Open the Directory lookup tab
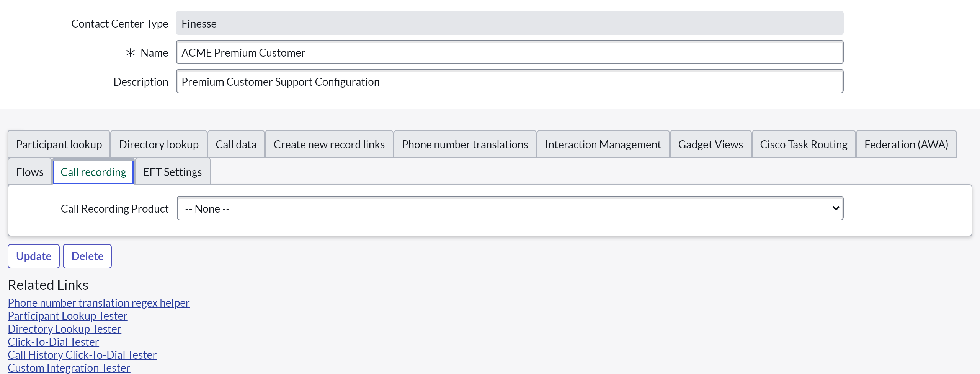This screenshot has height=374, width=980. pos(158,144)
